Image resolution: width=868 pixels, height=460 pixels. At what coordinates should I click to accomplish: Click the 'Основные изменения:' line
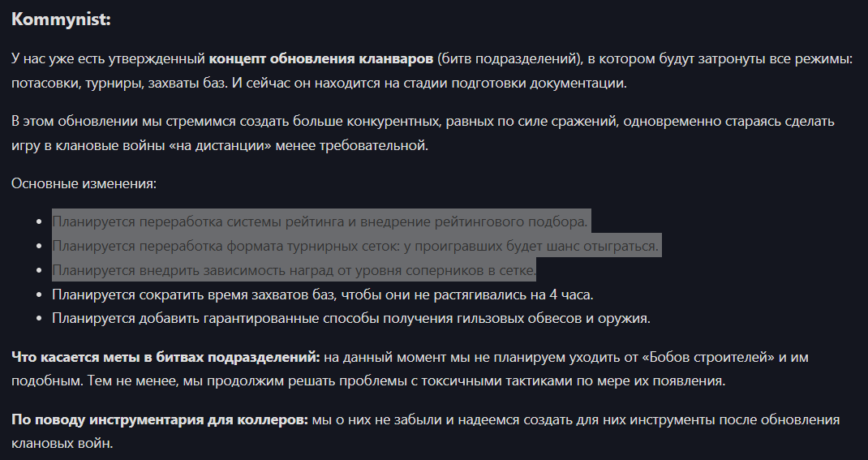click(84, 183)
